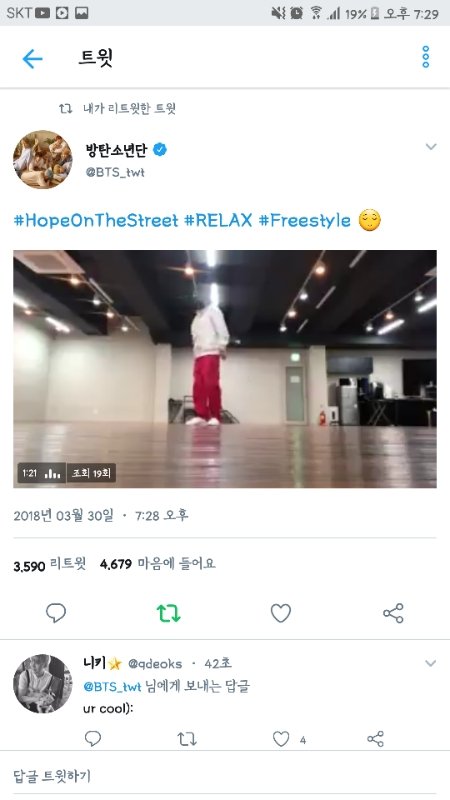The image size is (450, 800).
Task: Retweet the 'ur cool' reply
Action: tap(186, 739)
